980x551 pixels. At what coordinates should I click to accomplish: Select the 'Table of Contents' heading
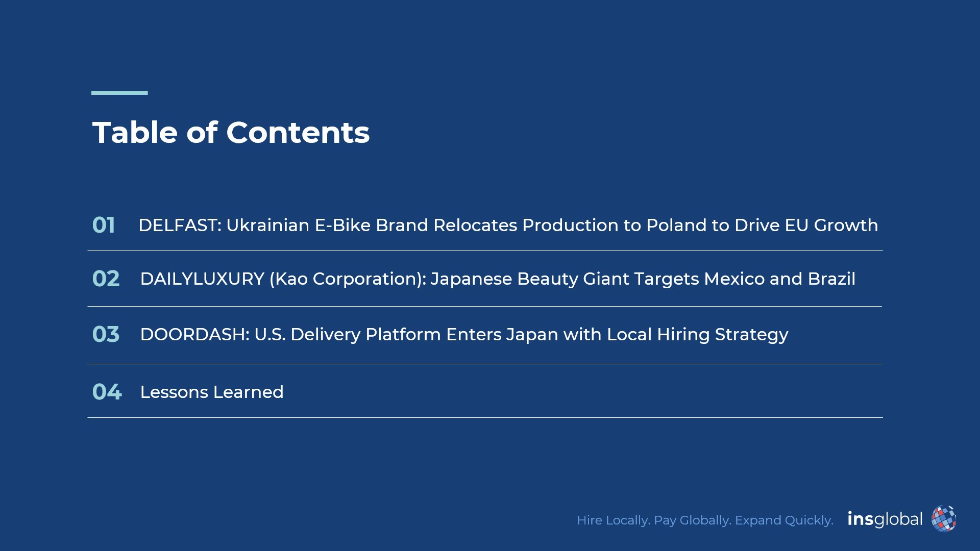[231, 133]
